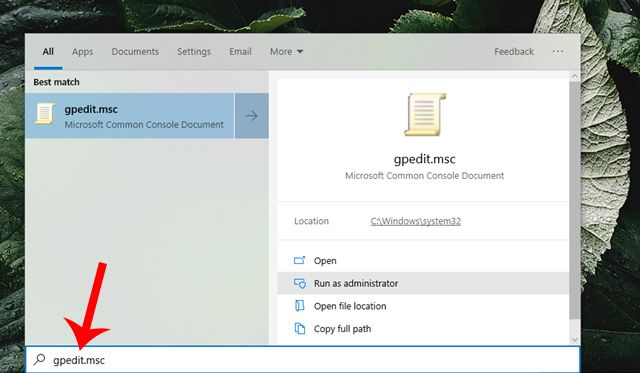Switch to the Settings search tab
Screen dimensions: 640x373
194,51
